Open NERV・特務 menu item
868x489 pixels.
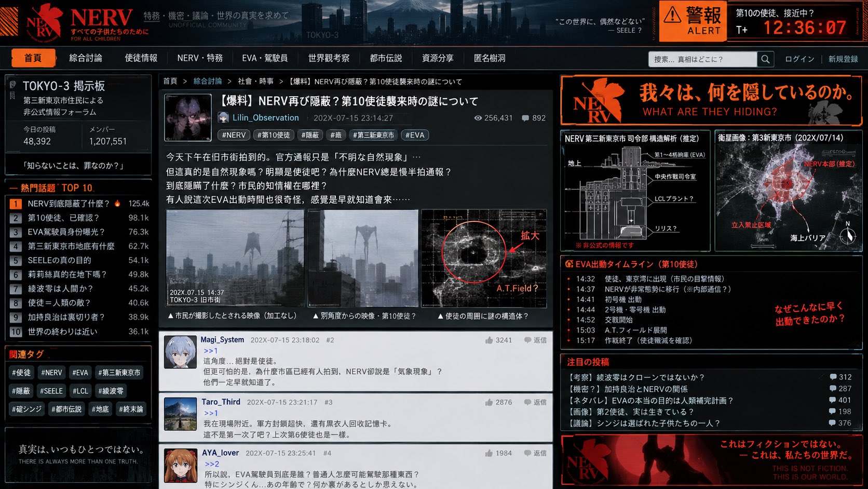tap(200, 58)
